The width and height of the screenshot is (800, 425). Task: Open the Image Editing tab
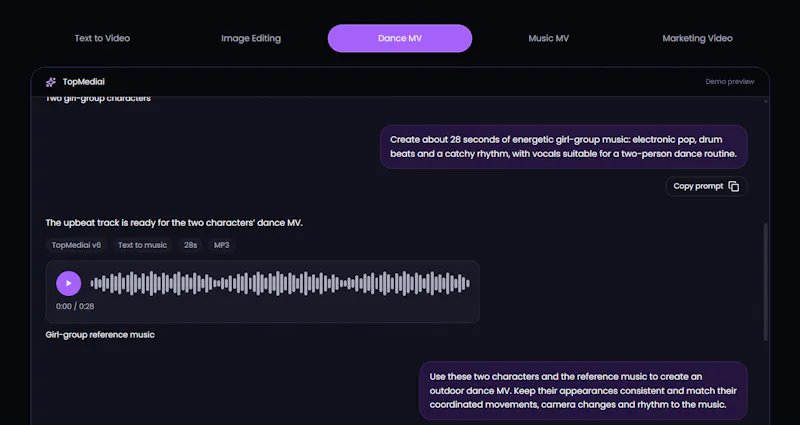click(251, 38)
